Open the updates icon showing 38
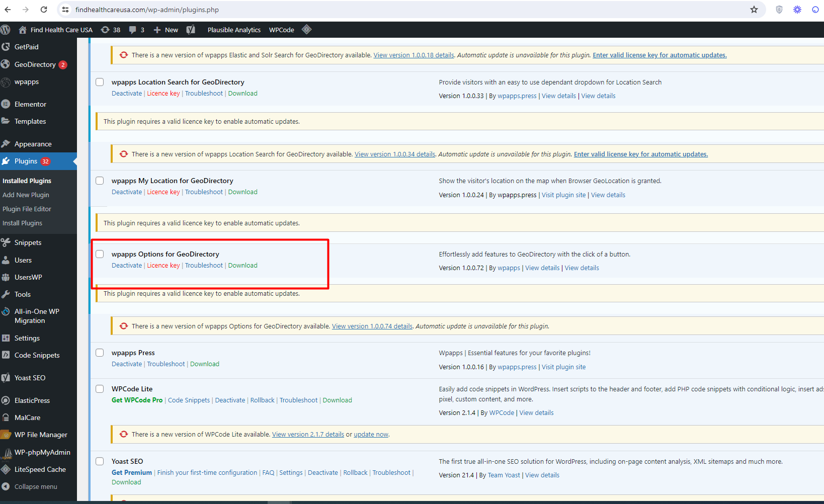 [x=111, y=30]
